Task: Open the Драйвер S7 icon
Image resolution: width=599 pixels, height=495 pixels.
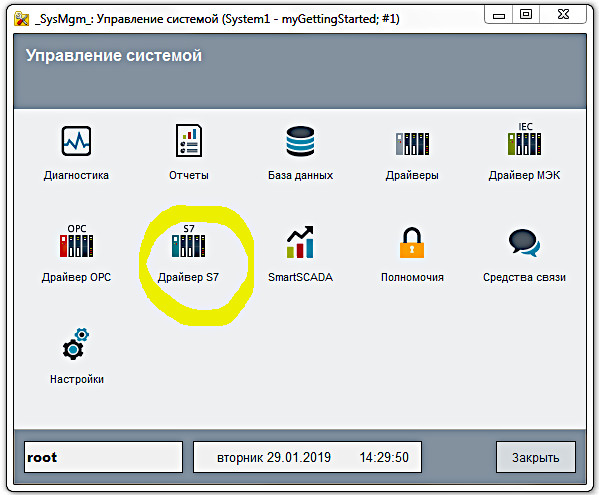Action: coord(188,241)
